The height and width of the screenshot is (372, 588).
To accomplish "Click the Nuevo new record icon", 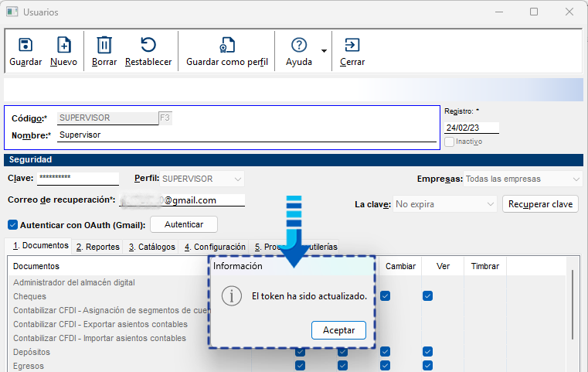I will click(x=64, y=46).
